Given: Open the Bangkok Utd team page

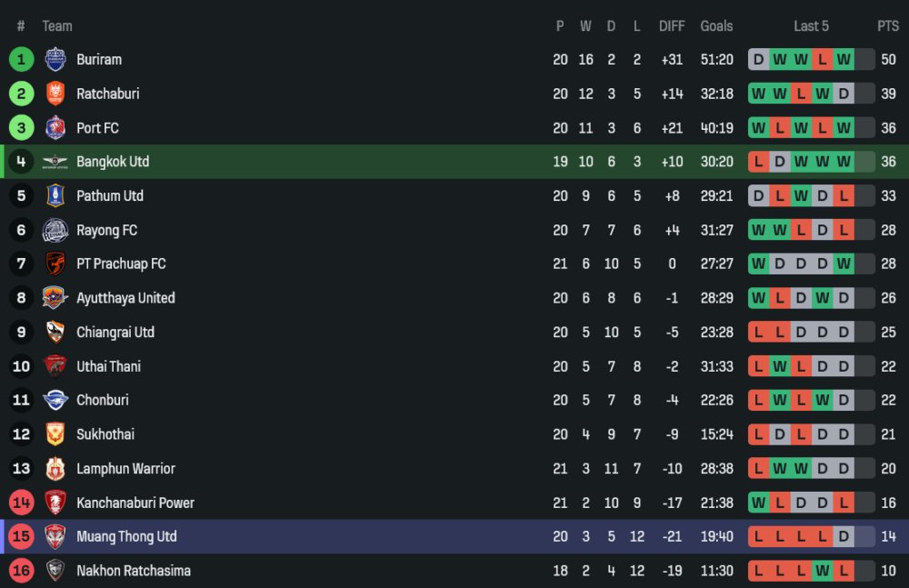Looking at the screenshot, I should pos(113,162).
